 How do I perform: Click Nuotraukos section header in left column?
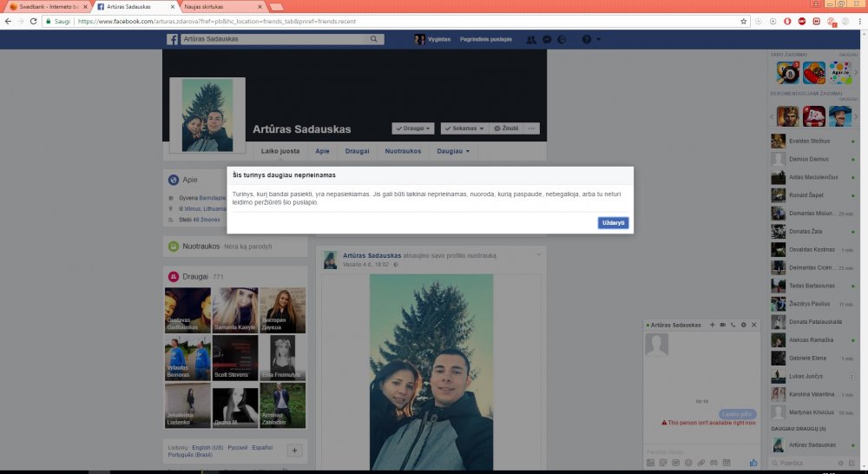(201, 246)
